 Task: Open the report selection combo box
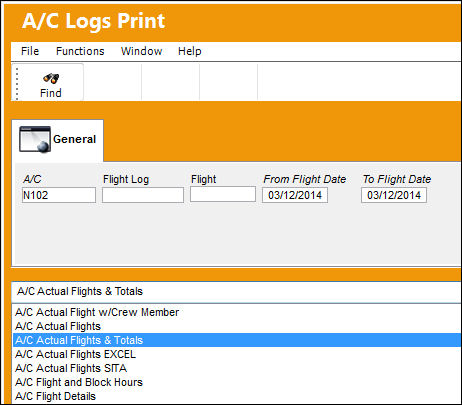coord(236,291)
